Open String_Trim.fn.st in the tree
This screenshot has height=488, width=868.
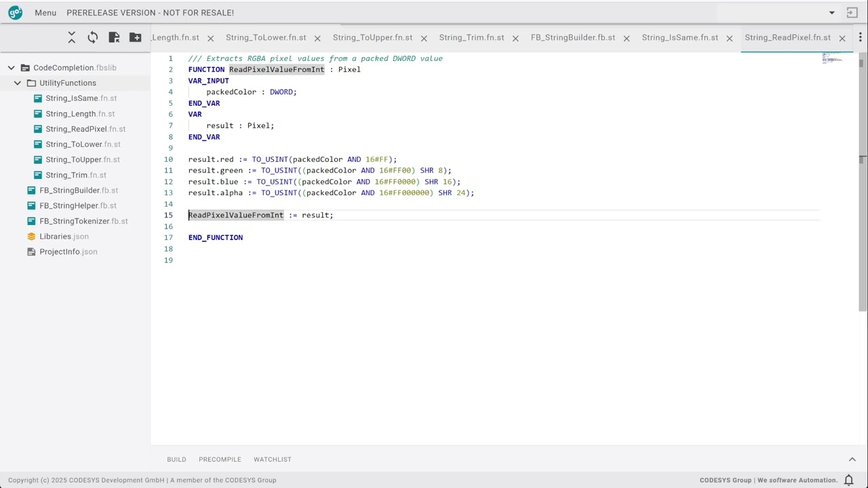76,175
